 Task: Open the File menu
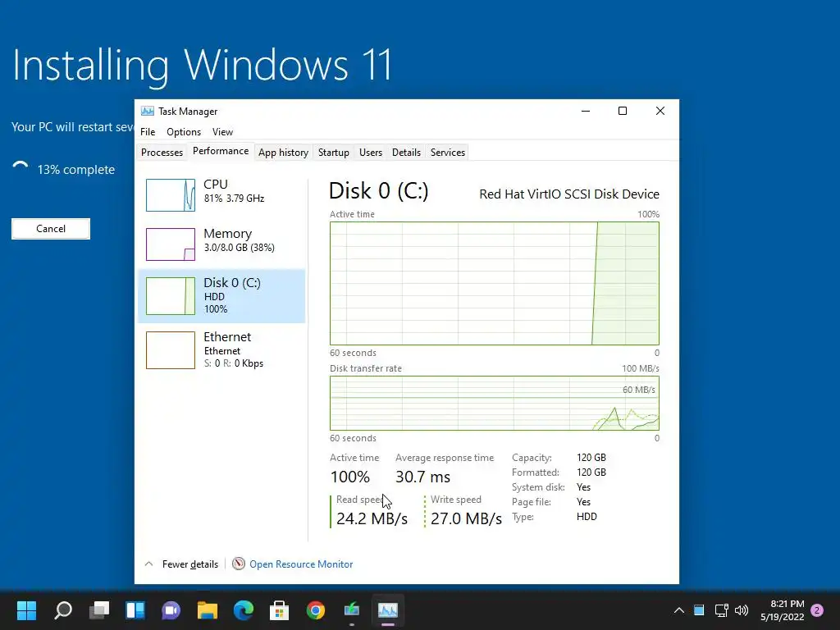(148, 132)
